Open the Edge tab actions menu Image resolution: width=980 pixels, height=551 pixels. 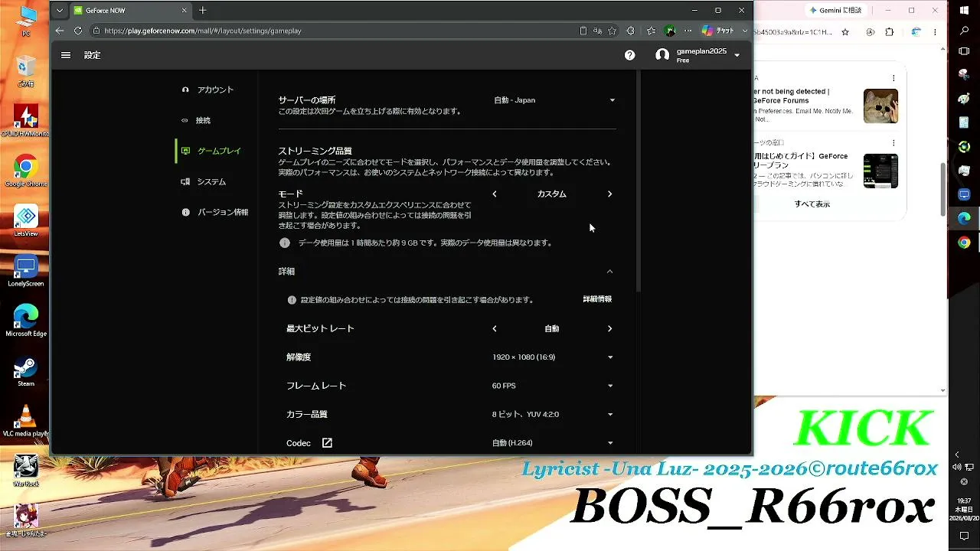point(60,11)
